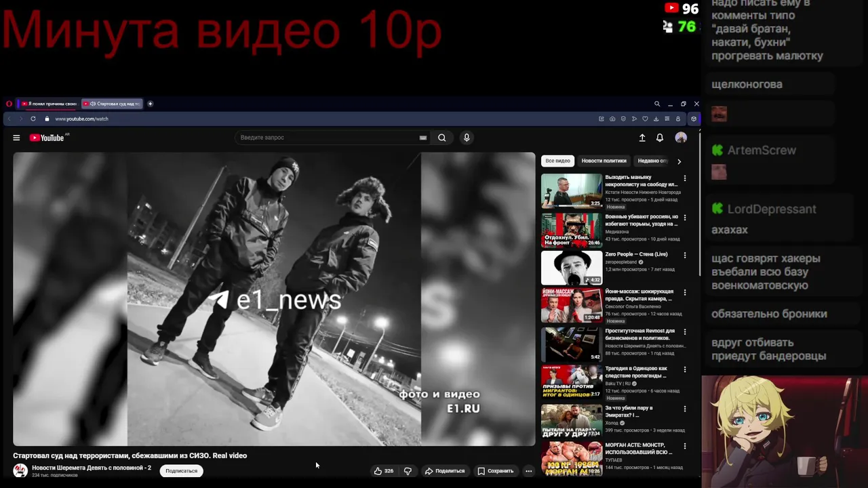Open the three-dot more actions under video
Screen dimensions: 868x488
[x=529, y=471]
